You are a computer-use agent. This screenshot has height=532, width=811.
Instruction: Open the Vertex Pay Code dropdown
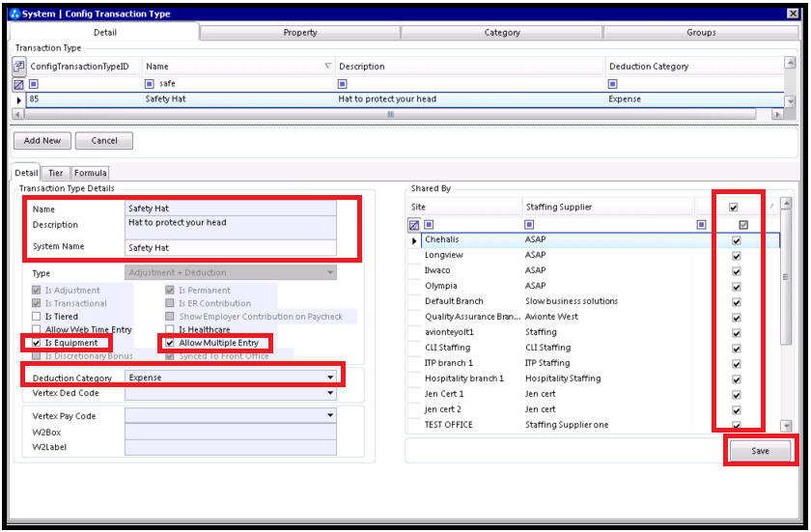point(331,416)
